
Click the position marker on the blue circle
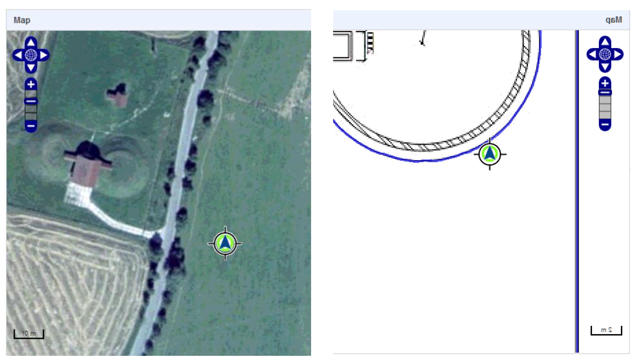(x=489, y=154)
